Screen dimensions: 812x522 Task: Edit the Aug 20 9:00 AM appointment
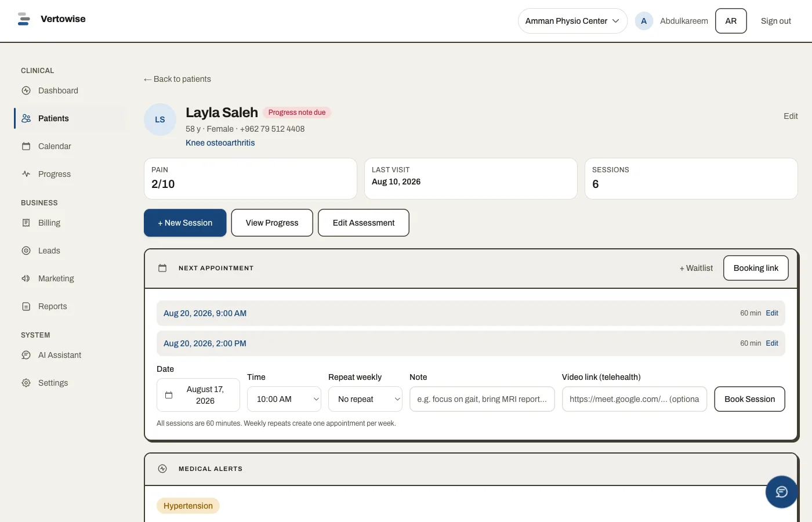(x=772, y=313)
